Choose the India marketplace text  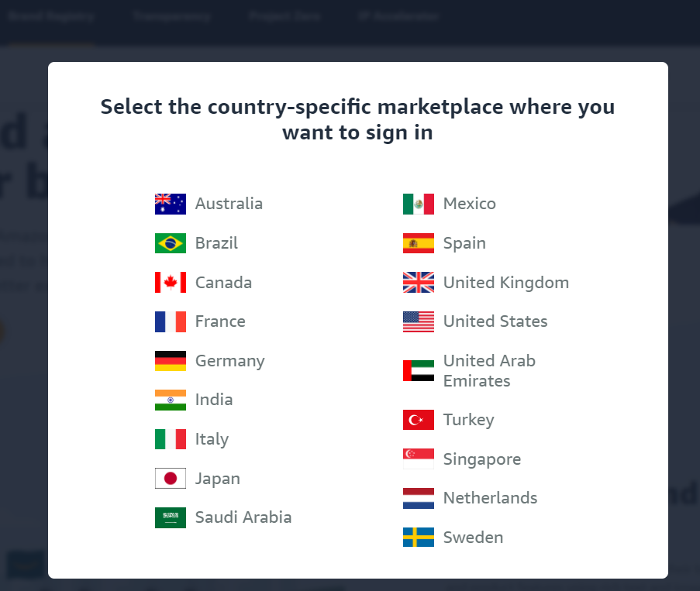point(214,400)
